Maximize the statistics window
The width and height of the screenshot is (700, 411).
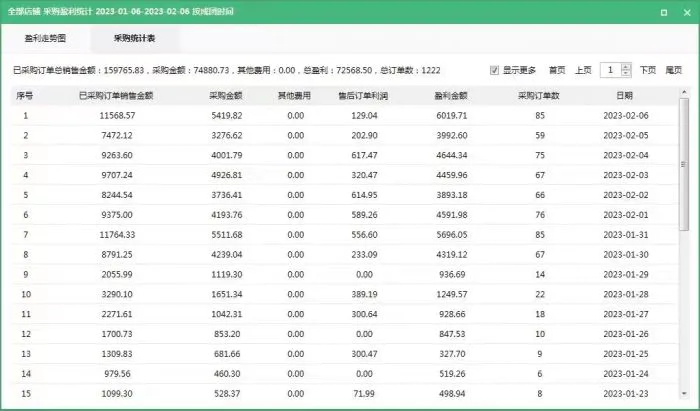click(x=664, y=11)
